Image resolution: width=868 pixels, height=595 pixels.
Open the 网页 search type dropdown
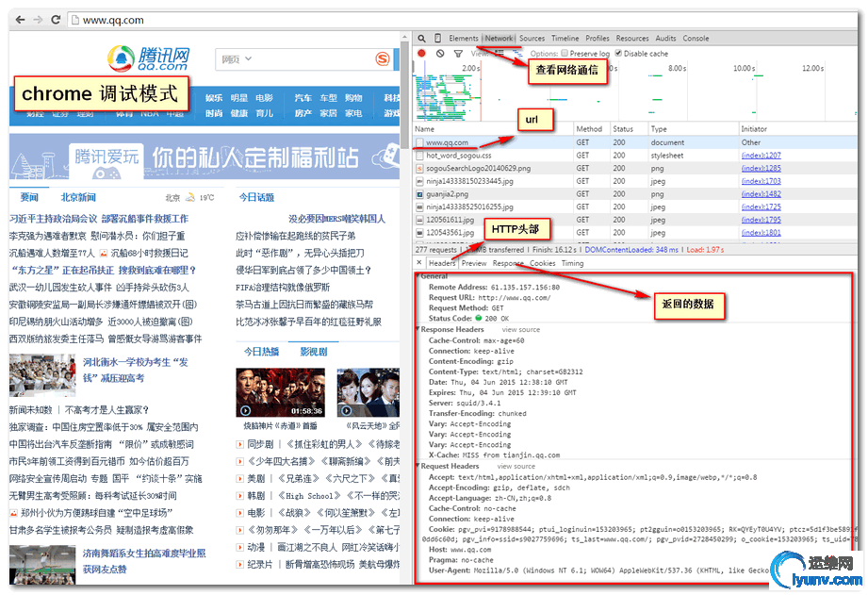click(237, 58)
